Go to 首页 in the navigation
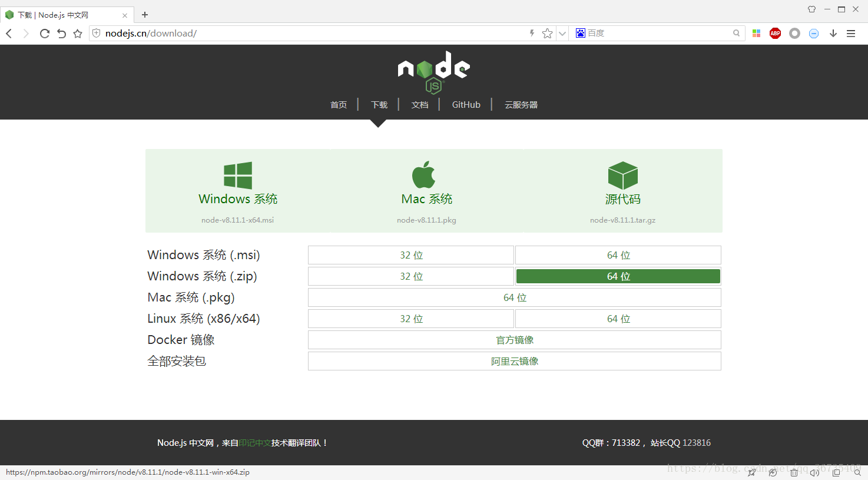The height and width of the screenshot is (480, 868). tap(339, 105)
